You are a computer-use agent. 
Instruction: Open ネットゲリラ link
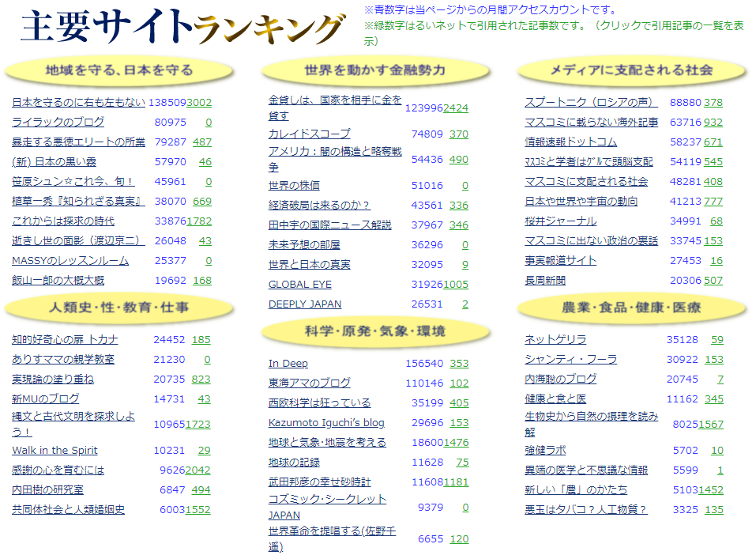(555, 340)
